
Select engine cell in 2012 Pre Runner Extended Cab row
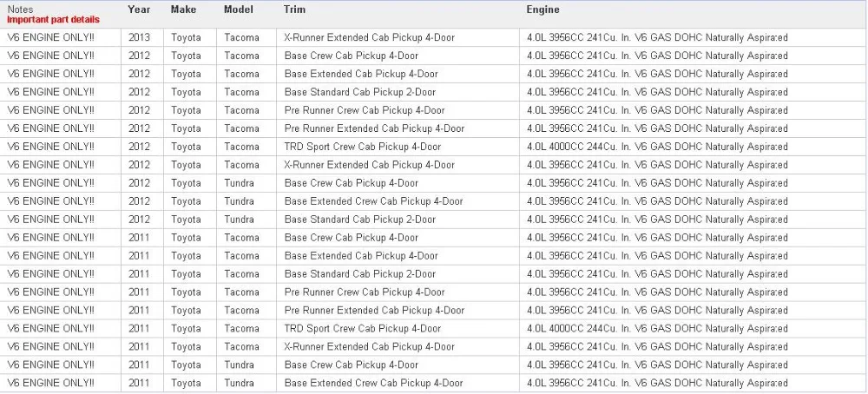(x=657, y=128)
